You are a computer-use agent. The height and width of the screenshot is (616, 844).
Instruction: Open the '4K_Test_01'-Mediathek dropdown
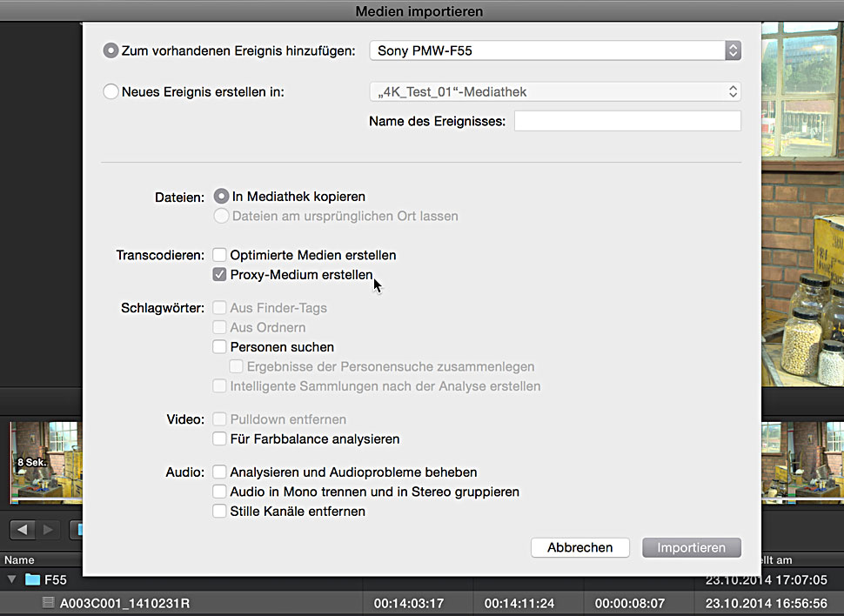pos(554,91)
